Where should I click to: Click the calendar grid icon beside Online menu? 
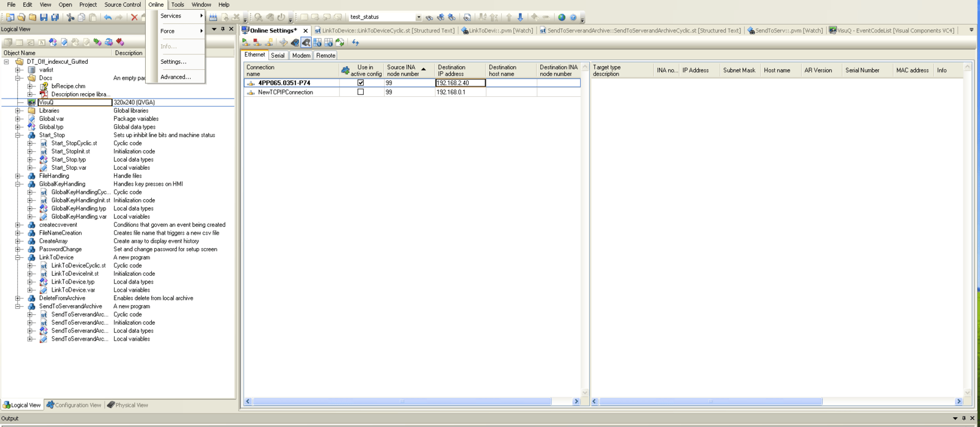[213, 17]
